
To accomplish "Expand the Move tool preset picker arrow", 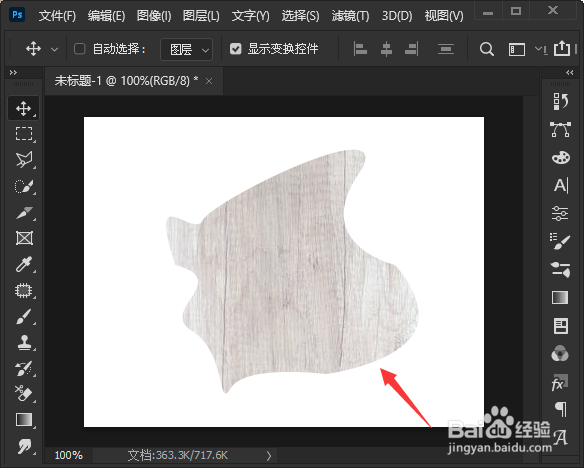I will pos(54,49).
